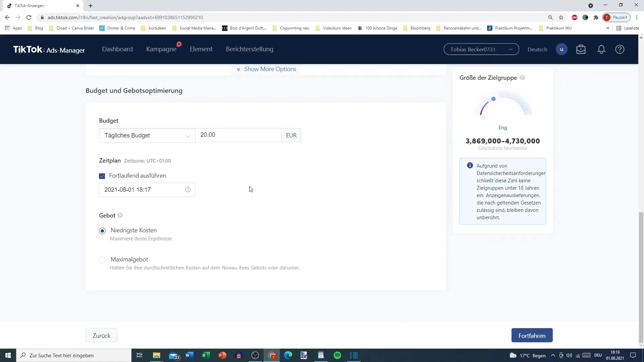Screen dimensions: 644x362
Task: Open the 100 schöne Dinge bookmark
Action: 378,28
